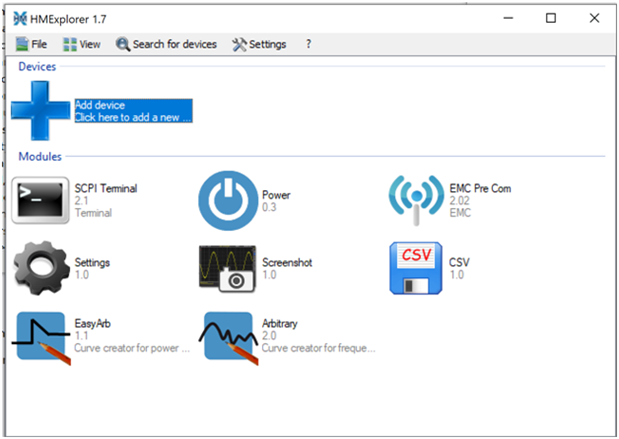The height and width of the screenshot is (439, 619).
Task: Click the 'CSV' module label
Action: (x=459, y=263)
